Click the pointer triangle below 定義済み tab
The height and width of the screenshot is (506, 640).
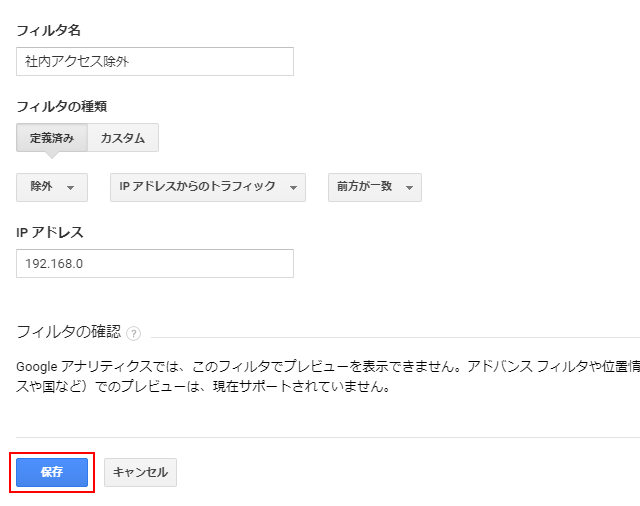[52, 155]
